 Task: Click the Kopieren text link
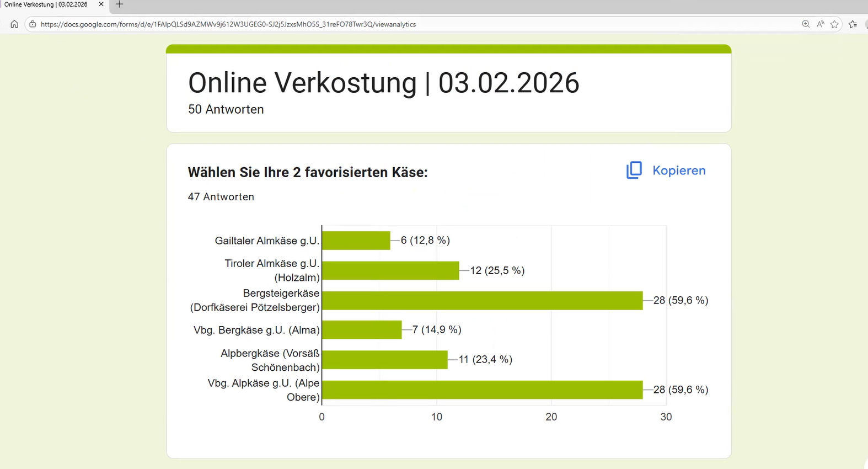tap(679, 170)
